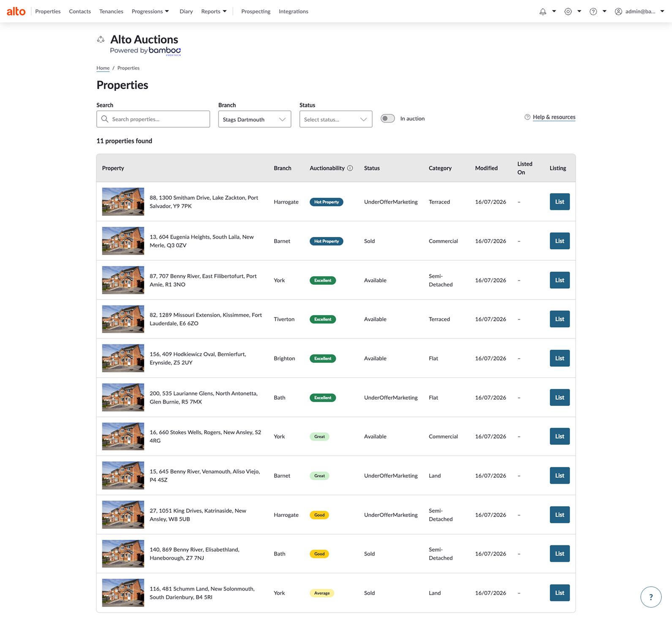Expand the settings dropdown arrow

click(579, 11)
